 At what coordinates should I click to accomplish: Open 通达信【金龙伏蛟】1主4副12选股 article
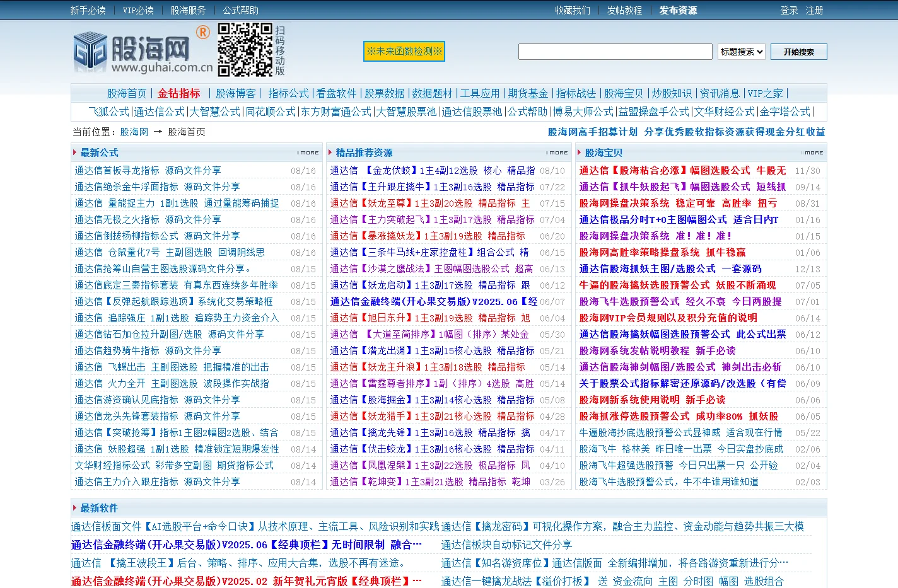tap(432, 170)
